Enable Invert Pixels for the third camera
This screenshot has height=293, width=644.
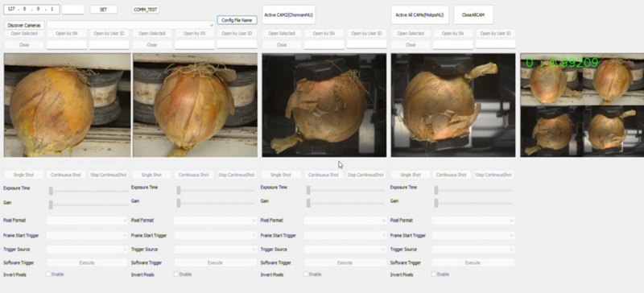coord(306,274)
